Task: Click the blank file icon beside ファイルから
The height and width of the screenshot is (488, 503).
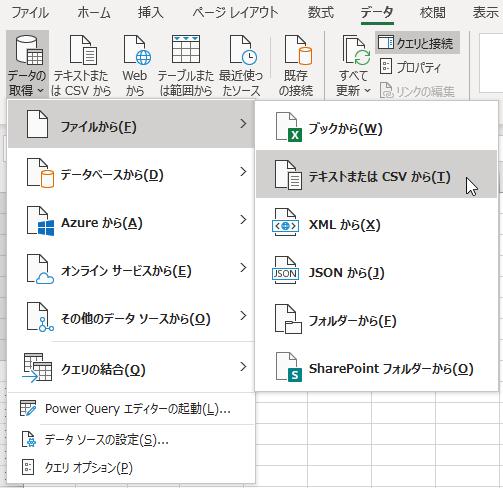Action: tap(37, 124)
